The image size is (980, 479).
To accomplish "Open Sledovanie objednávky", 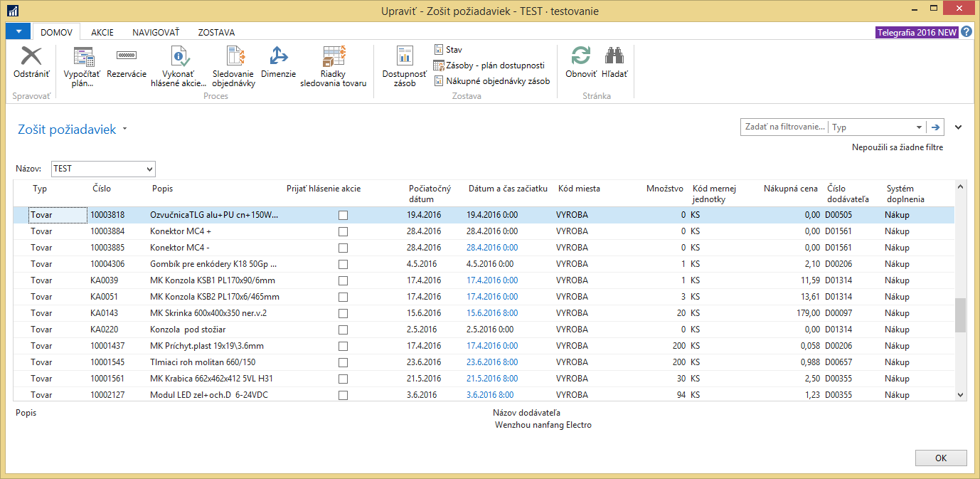I will coord(233,67).
